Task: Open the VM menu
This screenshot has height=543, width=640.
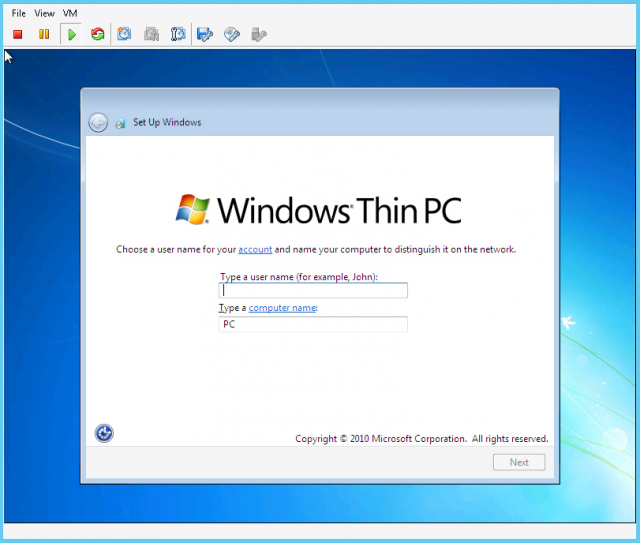Action: click(70, 13)
